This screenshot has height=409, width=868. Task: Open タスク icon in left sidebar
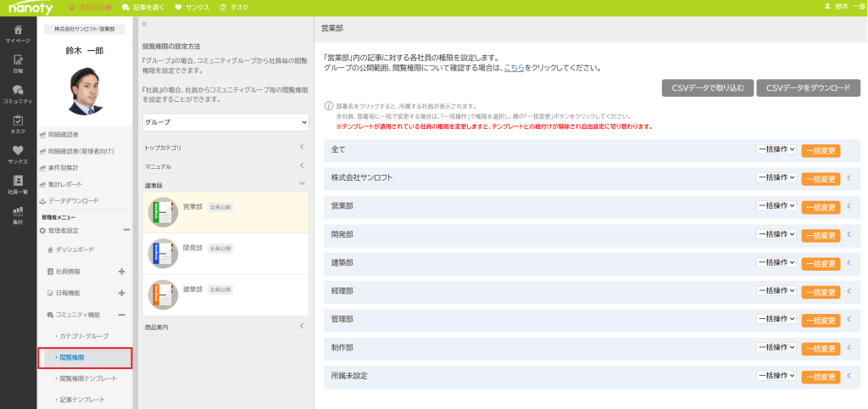click(x=18, y=124)
